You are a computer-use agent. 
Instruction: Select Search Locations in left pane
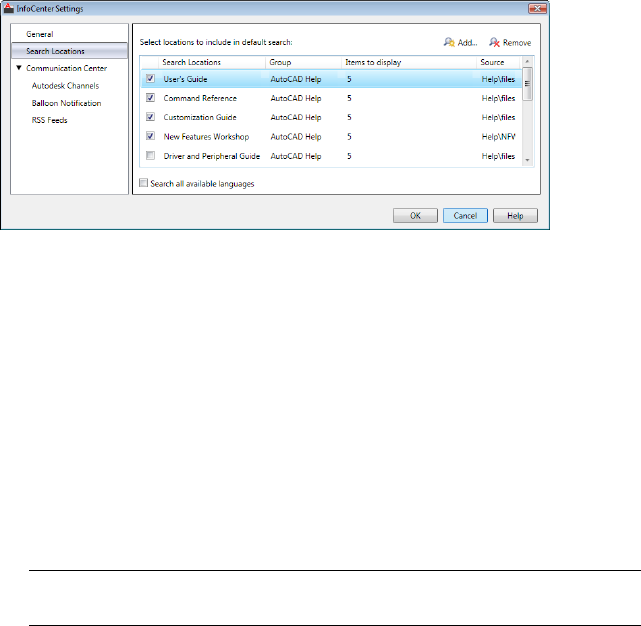[x=69, y=51]
